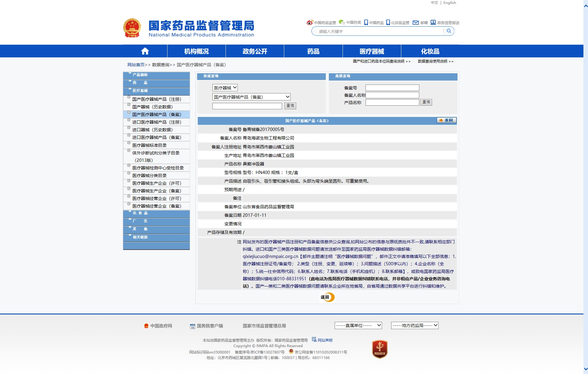Click the 查询 button in 高级查询

pos(426,102)
